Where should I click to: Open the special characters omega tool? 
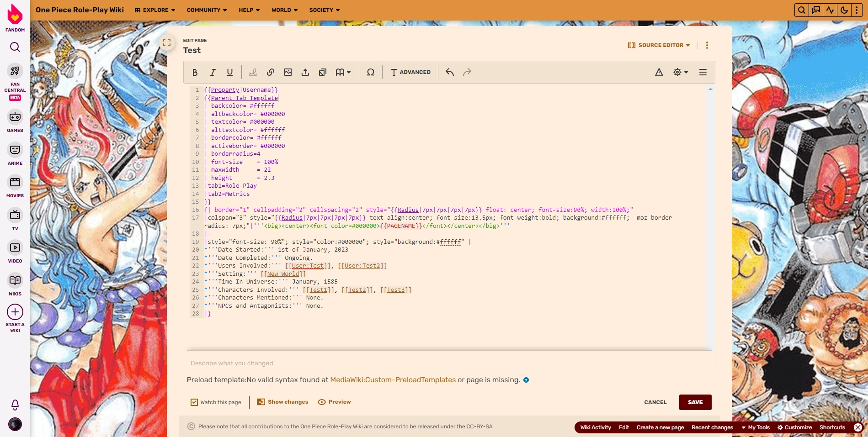tap(371, 72)
